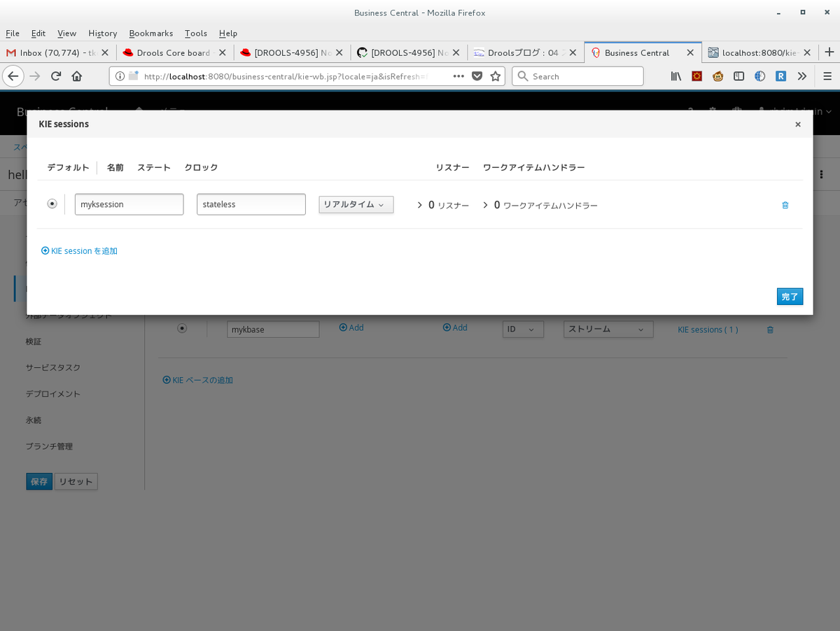Open the View menu
840x631 pixels.
coord(66,33)
